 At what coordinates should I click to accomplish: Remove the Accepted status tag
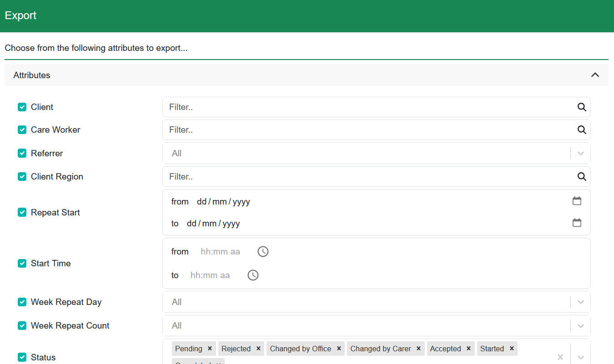[x=468, y=349]
